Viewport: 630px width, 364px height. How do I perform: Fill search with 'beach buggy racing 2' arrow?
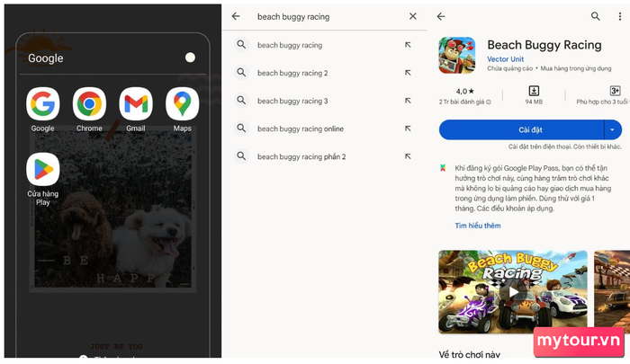[408, 73]
